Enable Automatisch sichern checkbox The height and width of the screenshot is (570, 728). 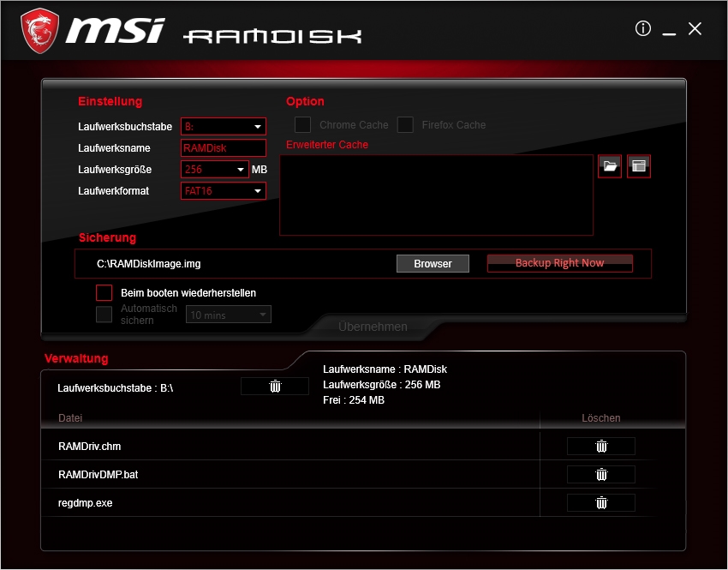104,315
